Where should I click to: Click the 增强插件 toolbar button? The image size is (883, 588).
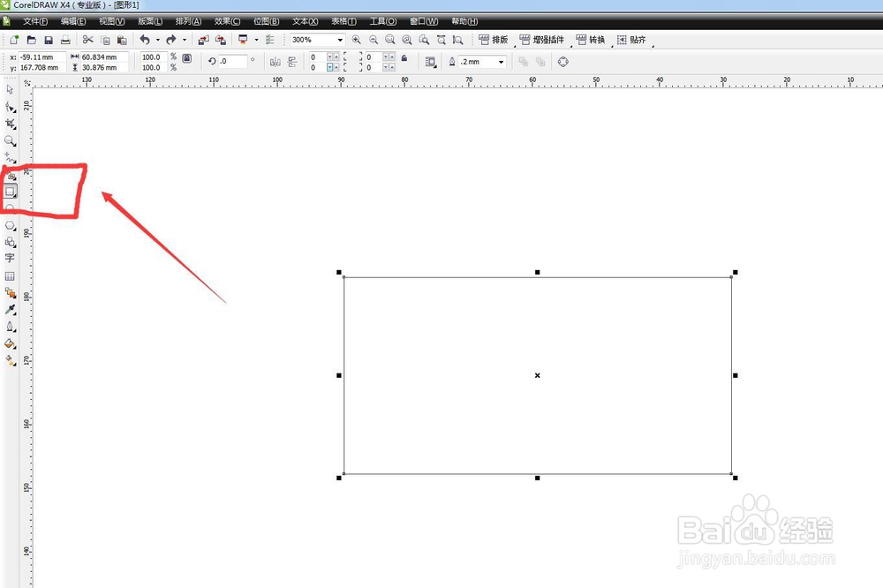542,40
